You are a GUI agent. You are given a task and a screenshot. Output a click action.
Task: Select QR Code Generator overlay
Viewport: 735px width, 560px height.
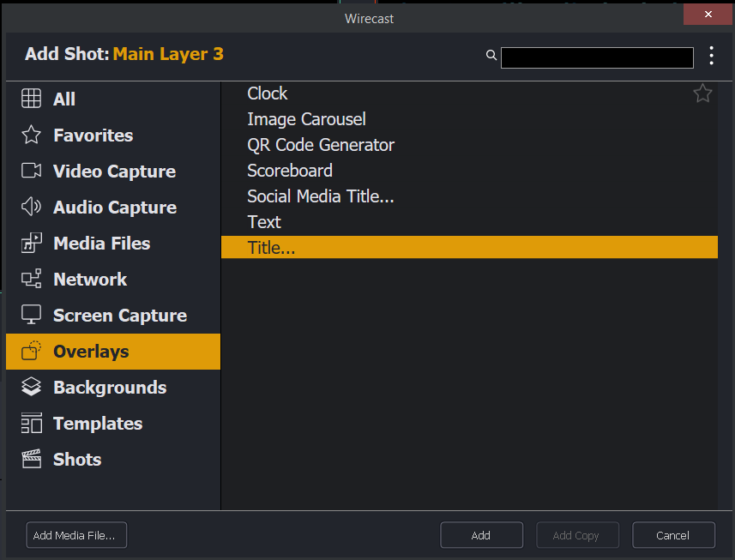coord(469,145)
